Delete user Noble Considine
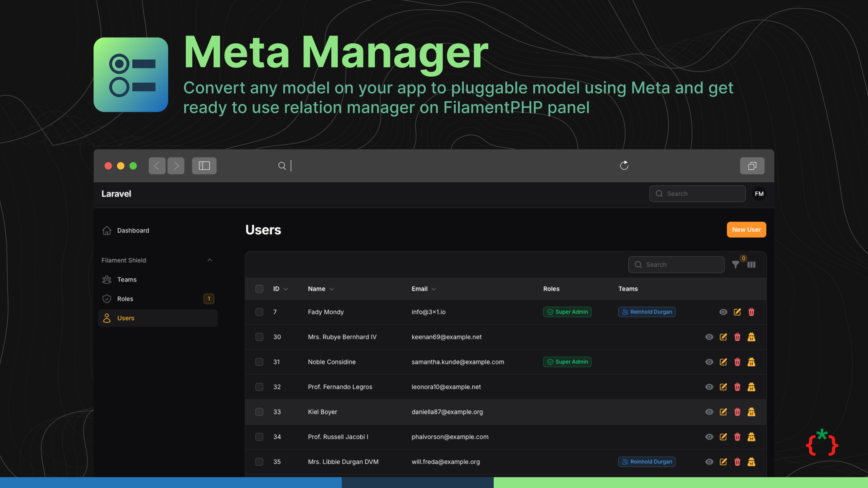Image resolution: width=868 pixels, height=488 pixels. click(737, 362)
